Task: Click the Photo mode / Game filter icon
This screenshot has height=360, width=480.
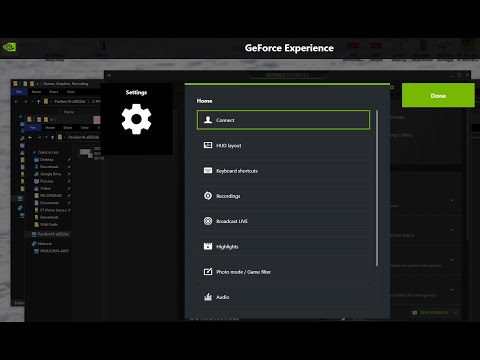Action: 208,271
